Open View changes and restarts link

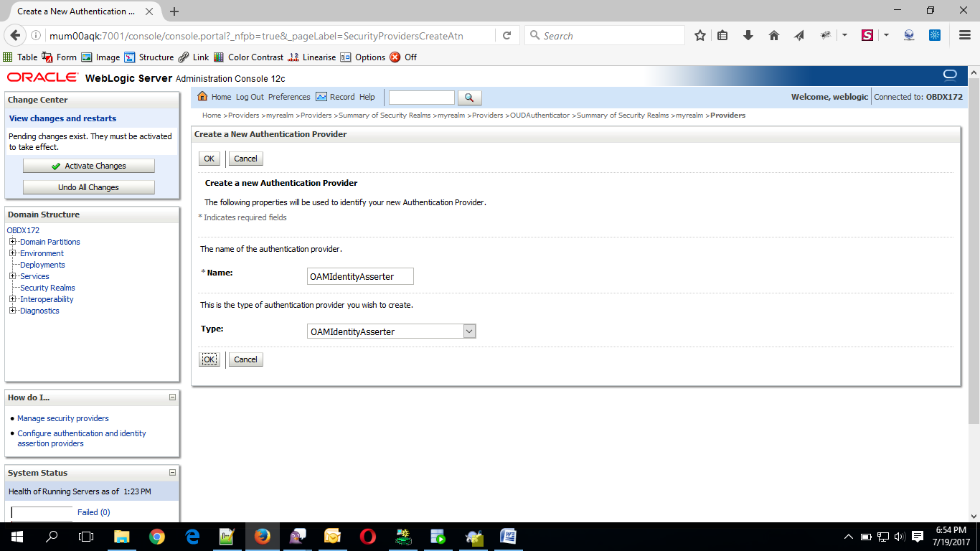[62, 118]
